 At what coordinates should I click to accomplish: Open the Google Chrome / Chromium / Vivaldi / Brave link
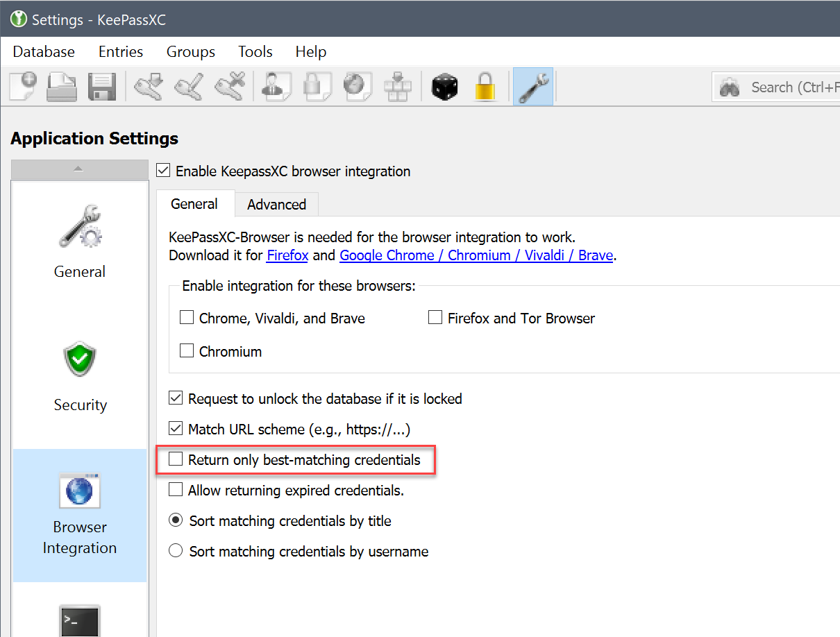click(476, 255)
